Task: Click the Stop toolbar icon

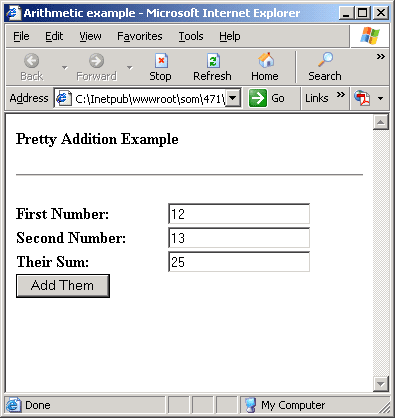Action: 161,61
